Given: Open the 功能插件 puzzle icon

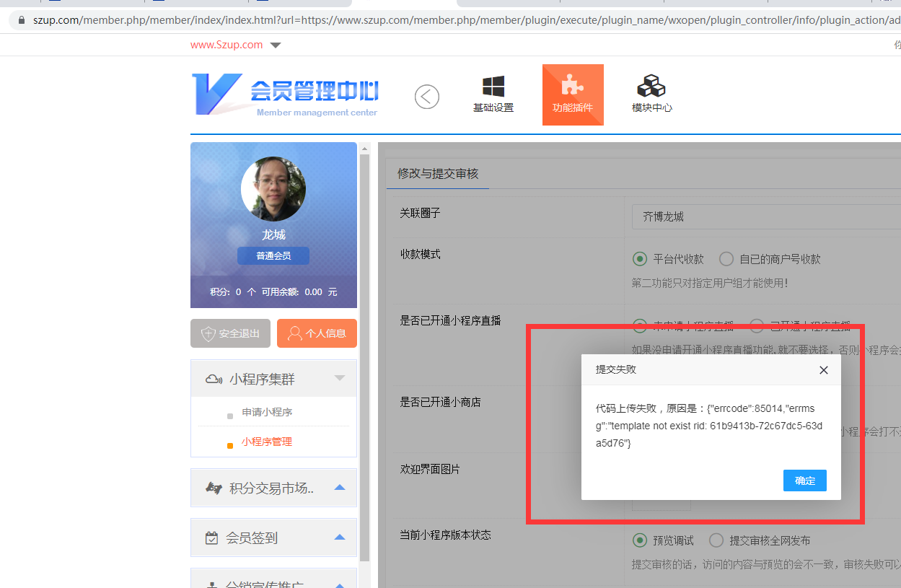Looking at the screenshot, I should (572, 86).
